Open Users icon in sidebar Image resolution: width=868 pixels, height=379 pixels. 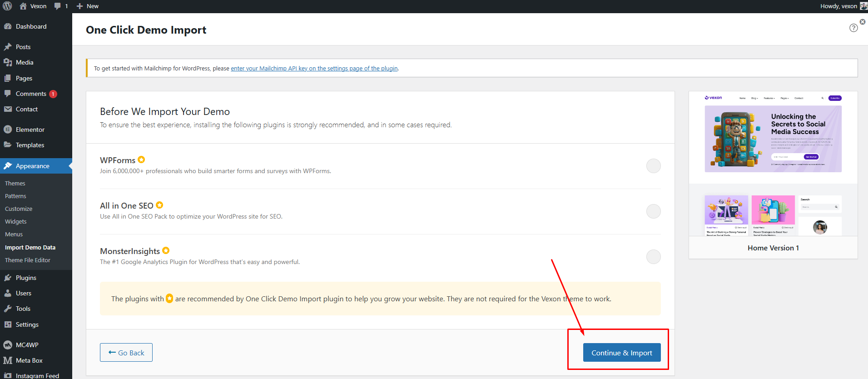pyautogui.click(x=8, y=293)
